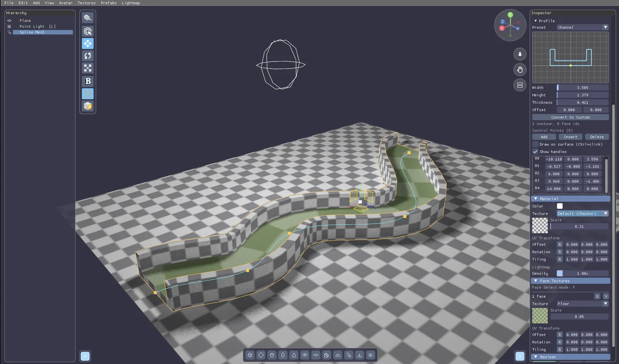Click the Insert control point button

coord(571,137)
